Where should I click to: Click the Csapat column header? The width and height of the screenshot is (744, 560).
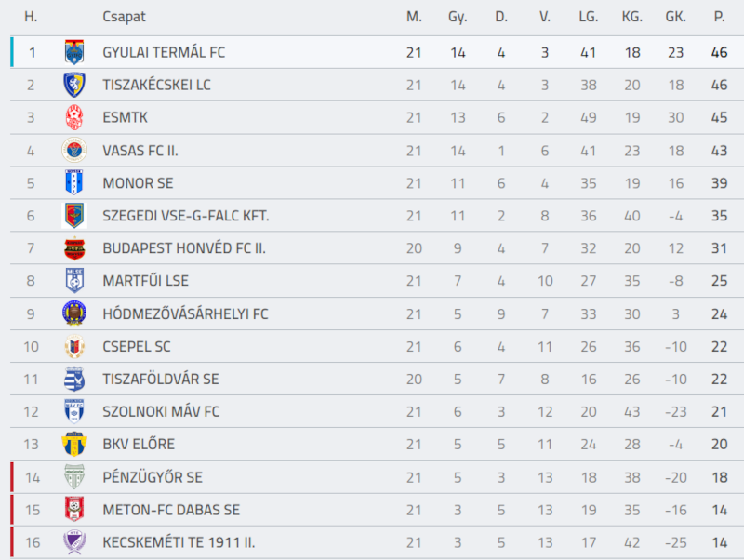[x=124, y=17]
